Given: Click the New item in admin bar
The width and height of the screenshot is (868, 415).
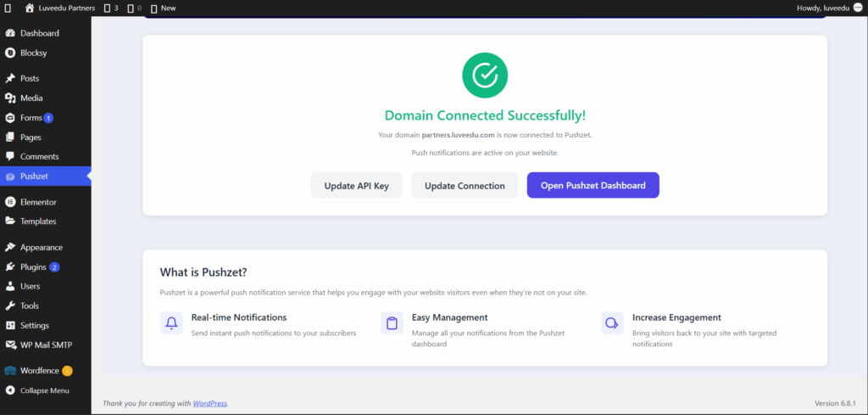Looking at the screenshot, I should click(x=164, y=8).
